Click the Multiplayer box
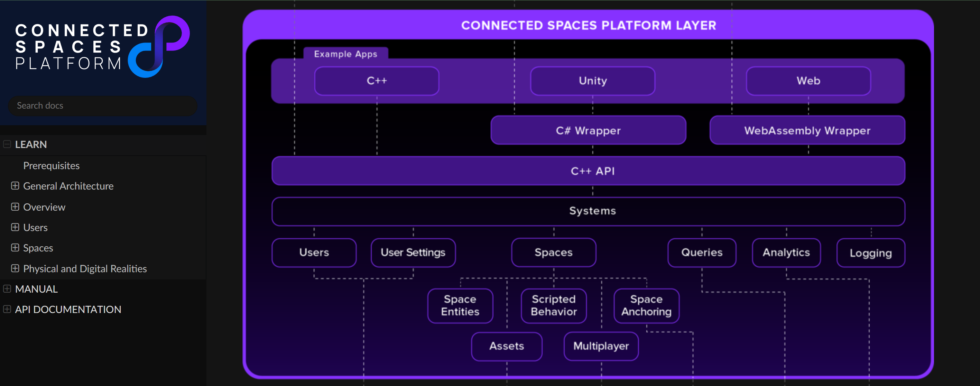980x386 pixels. click(601, 347)
